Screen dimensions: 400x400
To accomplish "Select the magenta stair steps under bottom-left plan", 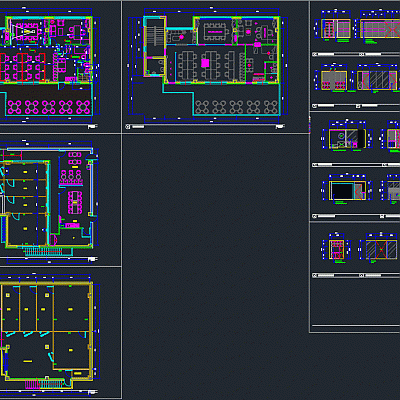I will pyautogui.click(x=33, y=384).
